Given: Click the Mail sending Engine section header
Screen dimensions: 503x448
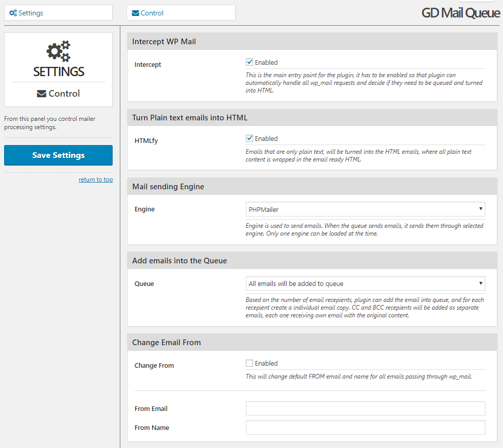Looking at the screenshot, I should 168,187.
